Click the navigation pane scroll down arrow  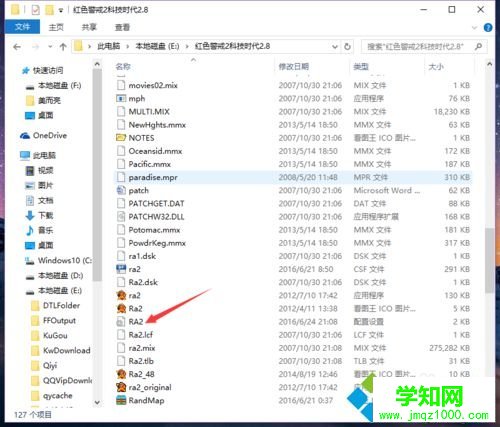coord(97,402)
